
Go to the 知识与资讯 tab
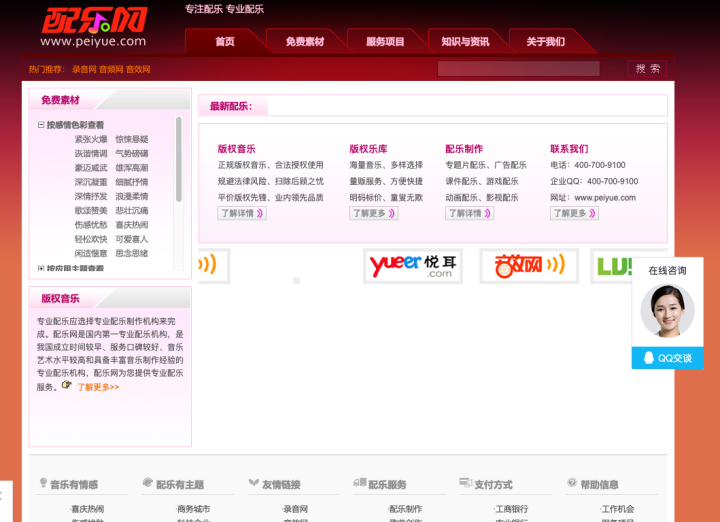coord(465,42)
